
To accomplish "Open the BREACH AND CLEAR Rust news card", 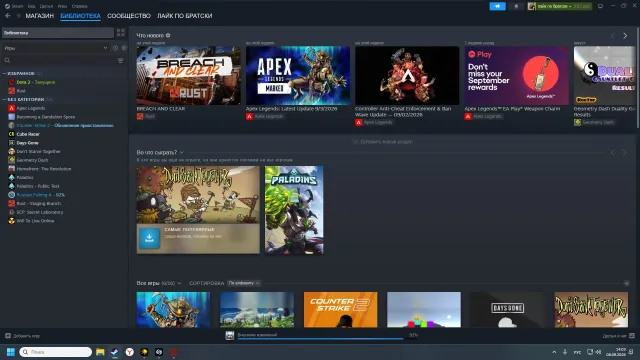I will [188, 76].
